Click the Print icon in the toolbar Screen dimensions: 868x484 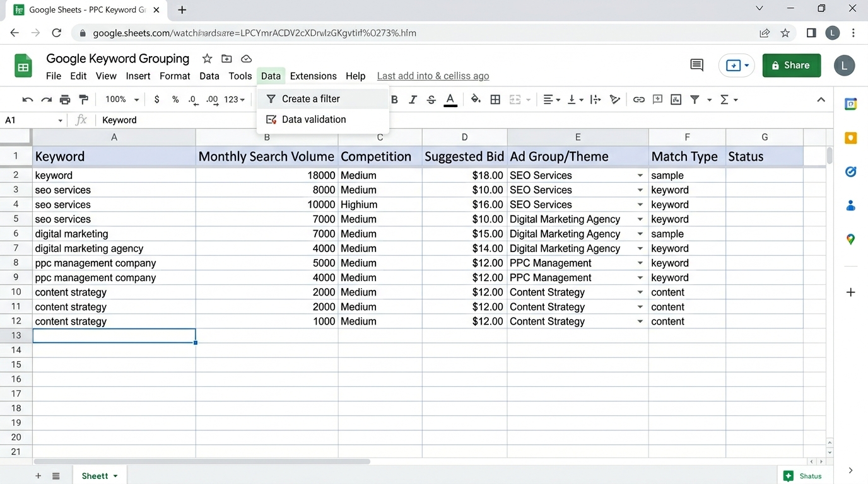(65, 100)
